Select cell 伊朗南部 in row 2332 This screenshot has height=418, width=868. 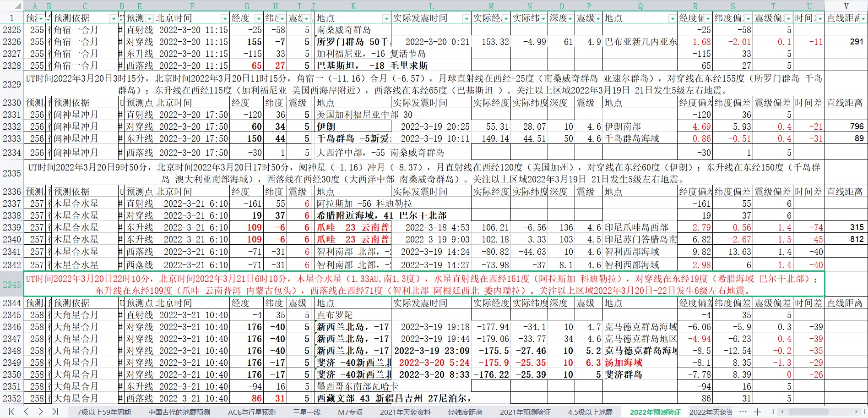click(x=640, y=126)
